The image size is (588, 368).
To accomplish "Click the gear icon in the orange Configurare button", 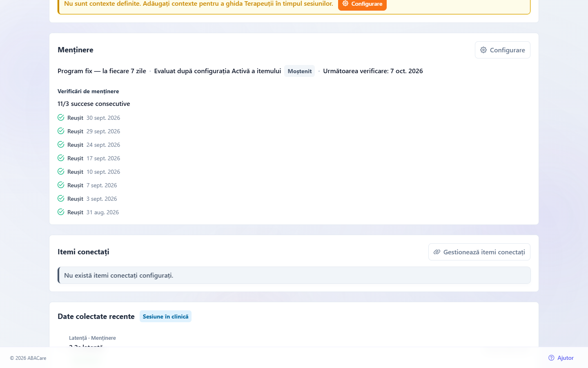I will (x=345, y=3).
